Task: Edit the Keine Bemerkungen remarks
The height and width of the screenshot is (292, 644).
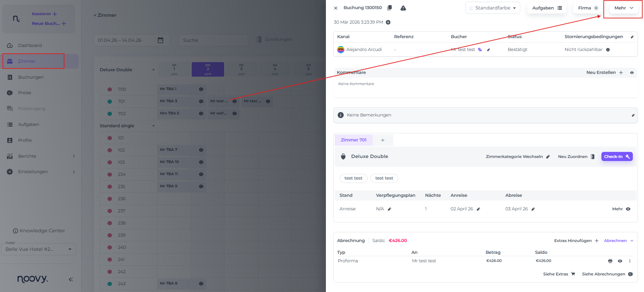Action: tap(633, 115)
